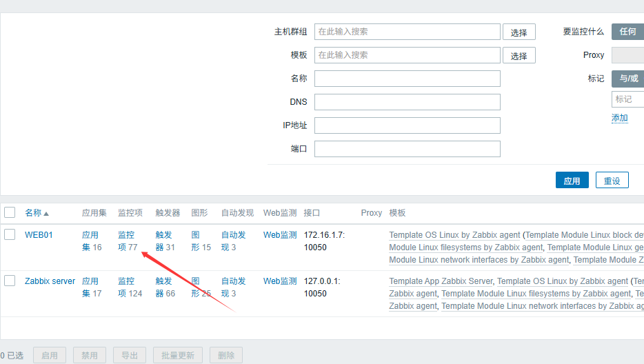Open Template Module Linux network interfaces link for WEB01
Viewport: 644px width, 364px height.
point(479,260)
